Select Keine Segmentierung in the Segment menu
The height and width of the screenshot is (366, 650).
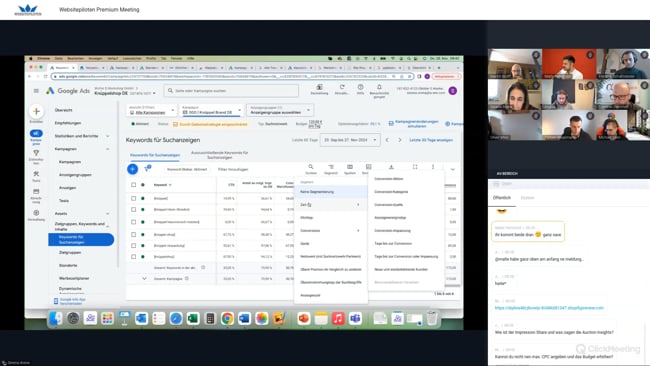[x=330, y=192]
